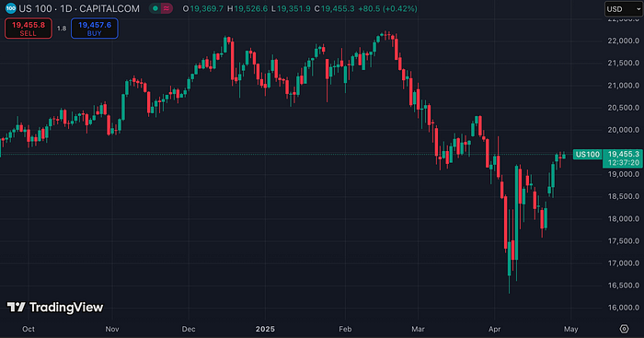Click the blue BUY 19,457.6 button
Screen dimensions: 644x338
[x=95, y=29]
